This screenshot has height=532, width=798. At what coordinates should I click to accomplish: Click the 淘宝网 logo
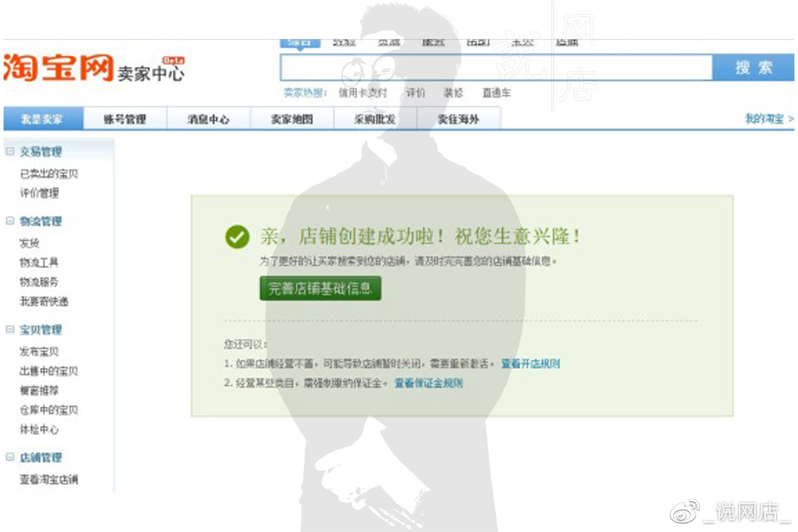[59, 68]
